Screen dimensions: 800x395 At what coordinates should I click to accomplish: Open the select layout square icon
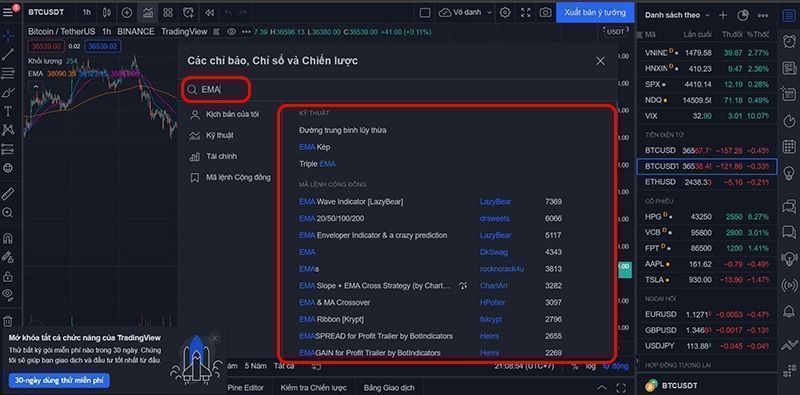coord(424,12)
